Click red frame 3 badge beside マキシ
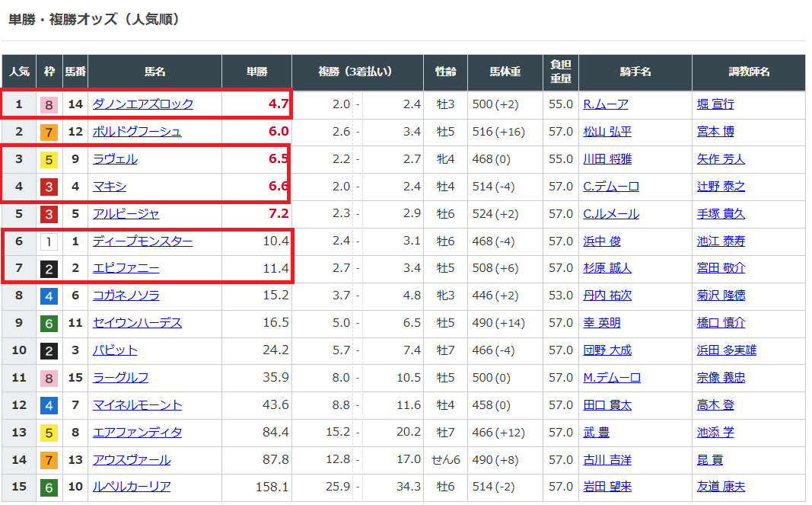Viewport: 812px width, 505px height. pyautogui.click(x=49, y=187)
